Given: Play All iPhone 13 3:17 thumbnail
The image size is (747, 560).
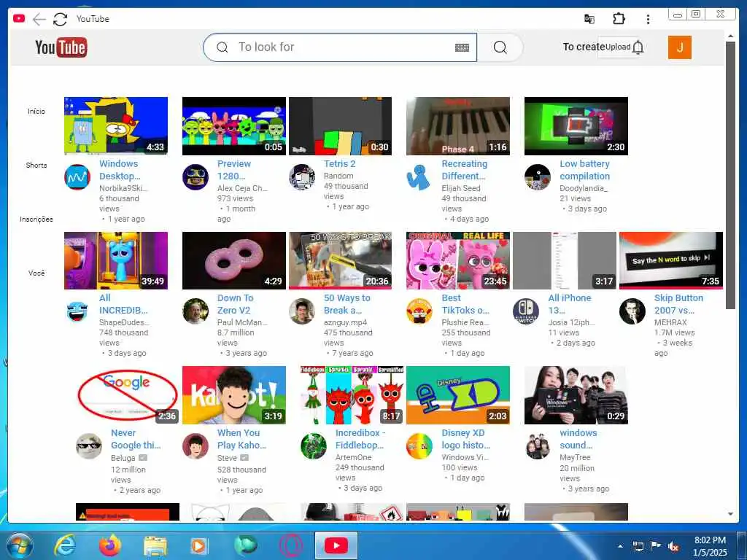Looking at the screenshot, I should click(565, 260).
